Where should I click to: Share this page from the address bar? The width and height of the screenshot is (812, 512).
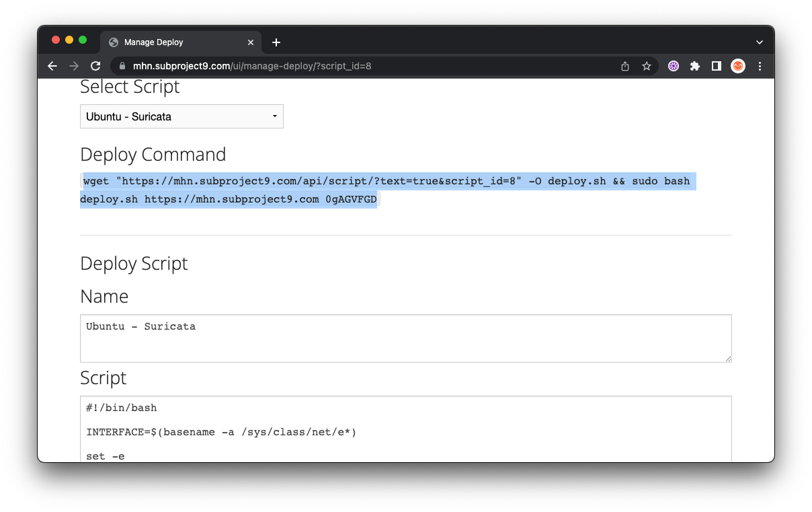point(625,66)
